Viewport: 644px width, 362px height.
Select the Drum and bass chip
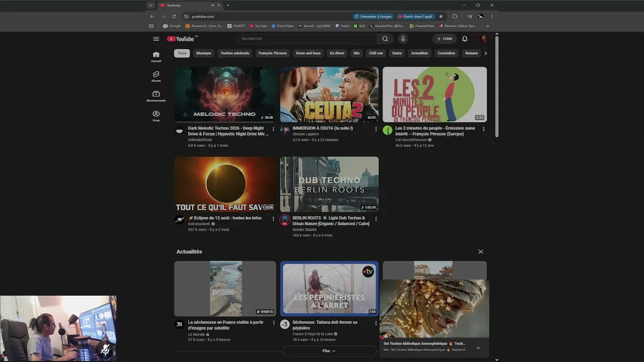click(x=308, y=53)
